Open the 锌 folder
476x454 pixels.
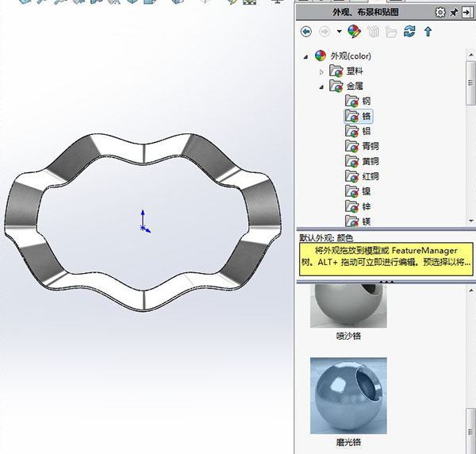click(366, 206)
